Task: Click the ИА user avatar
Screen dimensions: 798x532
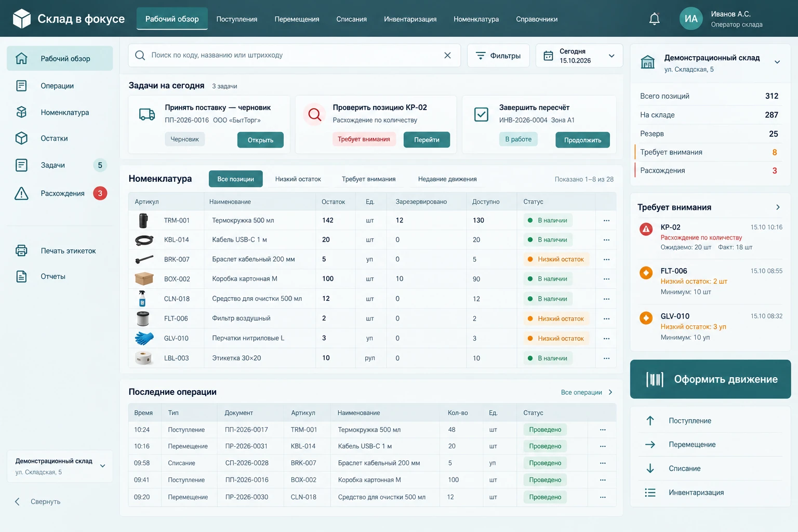Action: [691, 19]
